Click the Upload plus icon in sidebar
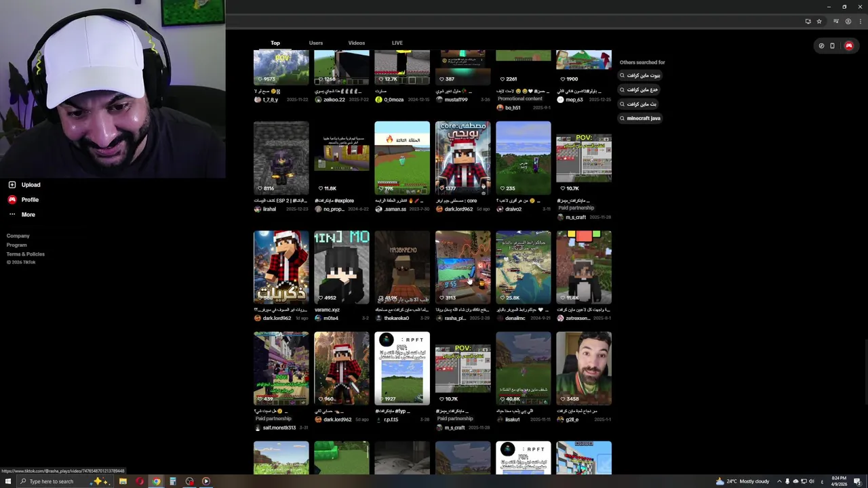This screenshot has height=488, width=868. (12, 184)
